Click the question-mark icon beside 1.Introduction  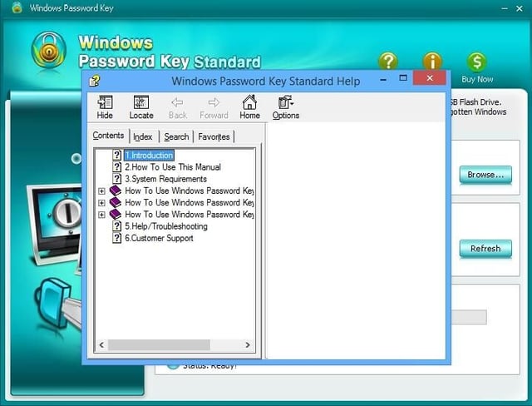click(x=116, y=155)
